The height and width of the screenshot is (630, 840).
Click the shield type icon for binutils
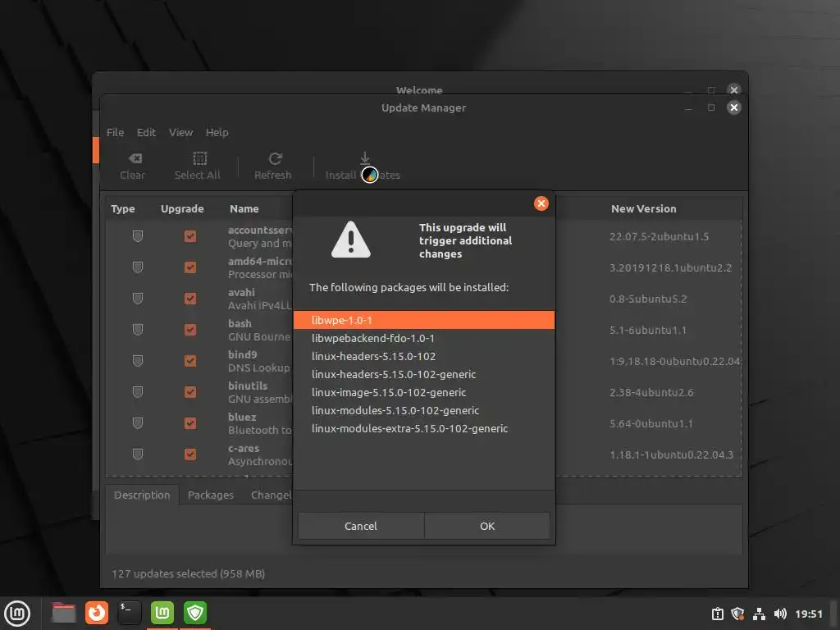[x=138, y=392]
